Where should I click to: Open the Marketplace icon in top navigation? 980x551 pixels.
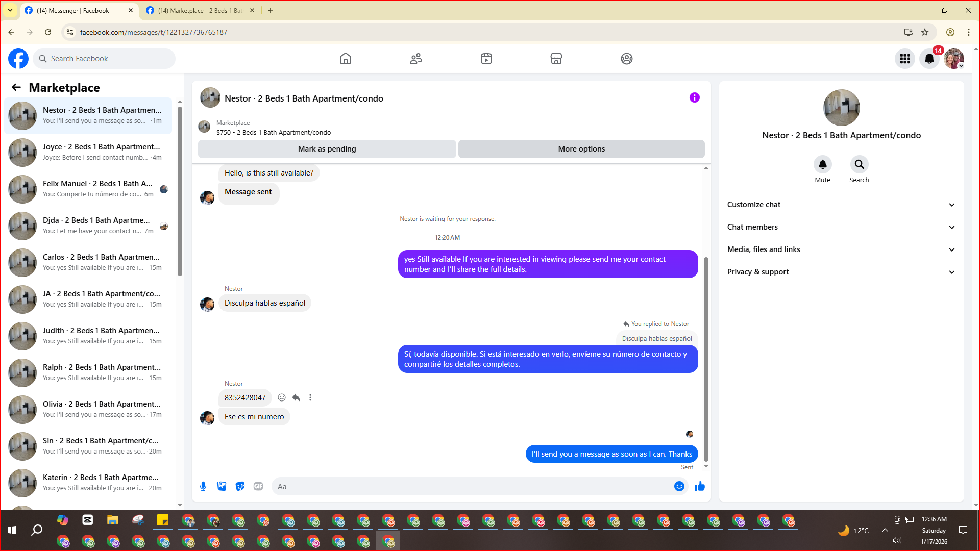point(556,59)
